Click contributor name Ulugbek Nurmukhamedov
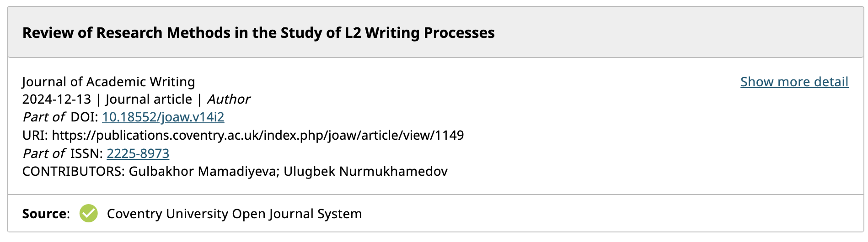This screenshot has width=868, height=242. (365, 171)
